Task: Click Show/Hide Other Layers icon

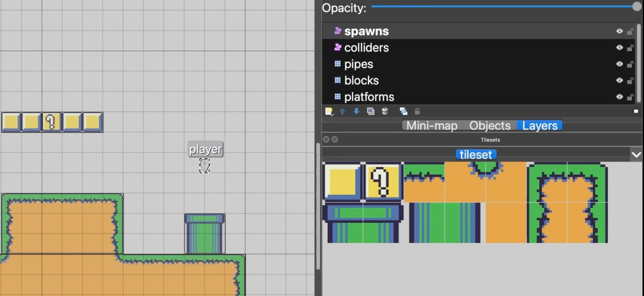Action: pyautogui.click(x=403, y=111)
